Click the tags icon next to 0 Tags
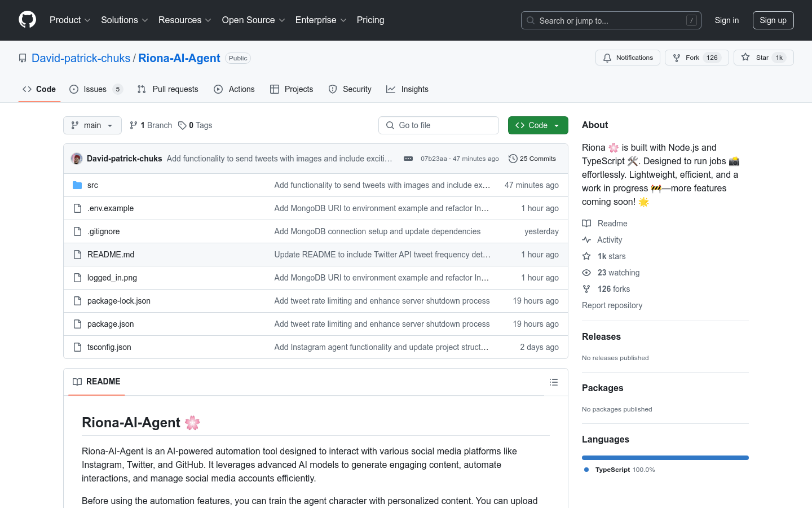 pos(182,125)
